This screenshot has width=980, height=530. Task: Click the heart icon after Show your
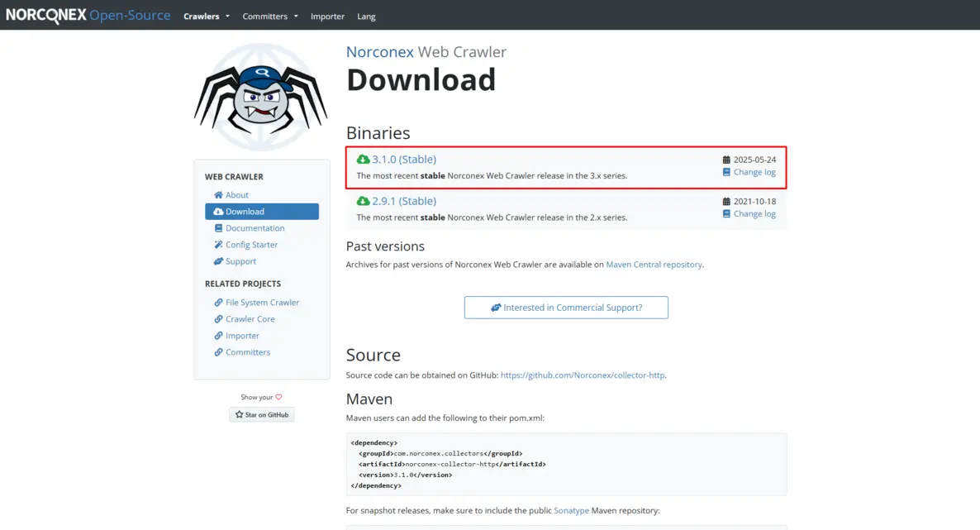point(278,397)
